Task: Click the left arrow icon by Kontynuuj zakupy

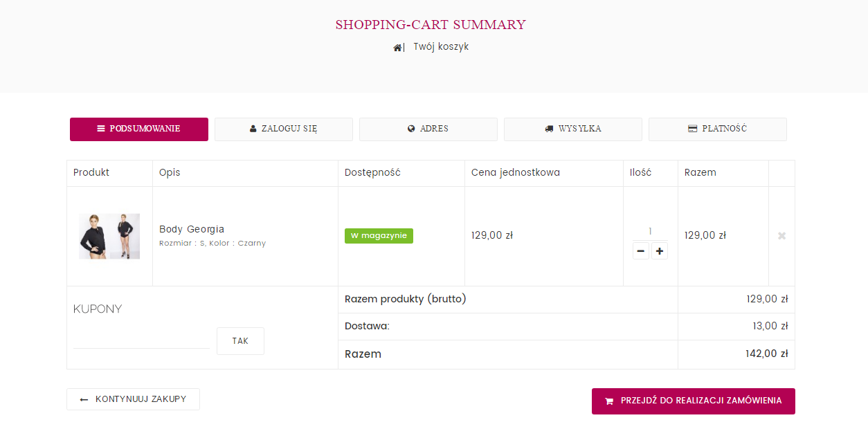Action: point(84,400)
